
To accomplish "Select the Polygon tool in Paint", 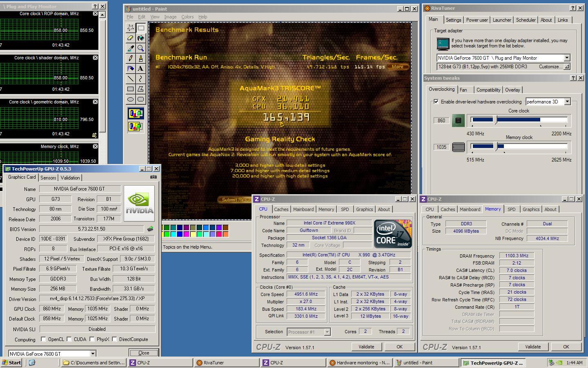I will (x=141, y=89).
